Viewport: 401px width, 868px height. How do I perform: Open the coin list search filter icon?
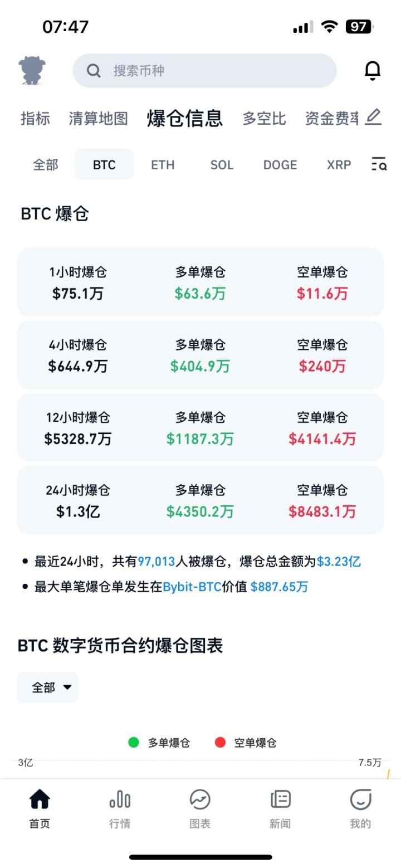[379, 164]
